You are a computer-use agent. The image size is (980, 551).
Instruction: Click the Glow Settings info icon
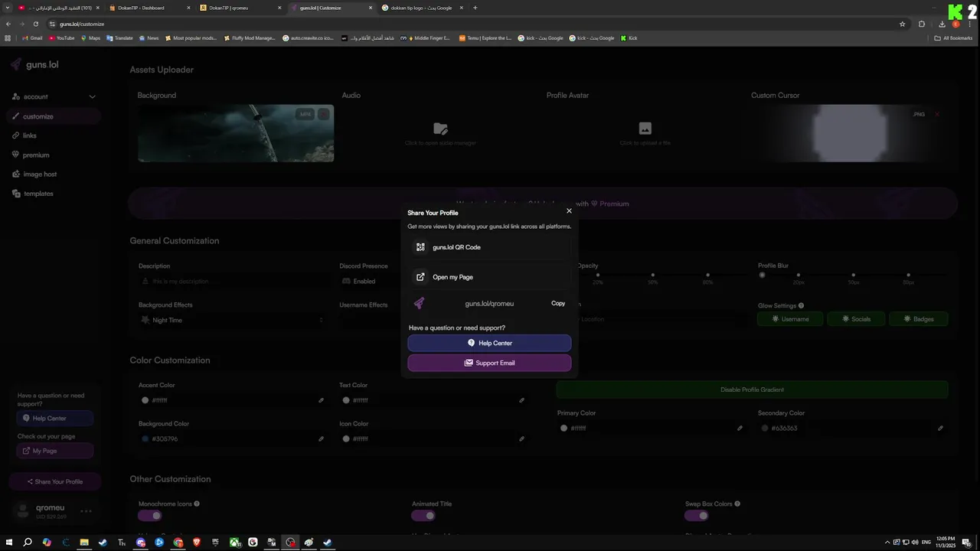tap(802, 305)
